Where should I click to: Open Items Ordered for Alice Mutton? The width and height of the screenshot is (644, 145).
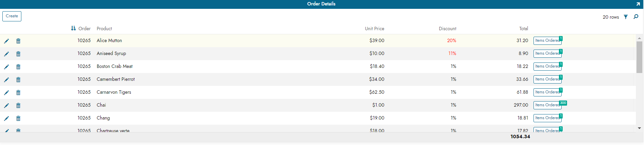[547, 41]
